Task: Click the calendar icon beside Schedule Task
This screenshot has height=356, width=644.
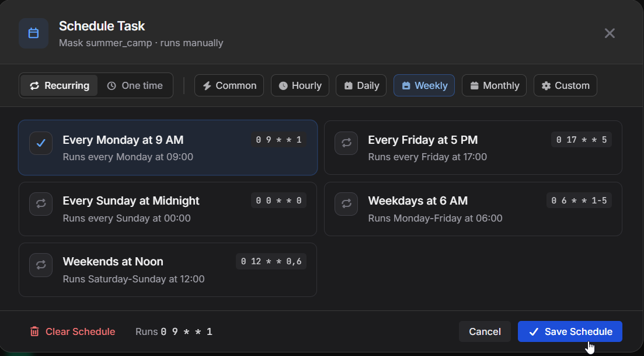Action: click(34, 33)
